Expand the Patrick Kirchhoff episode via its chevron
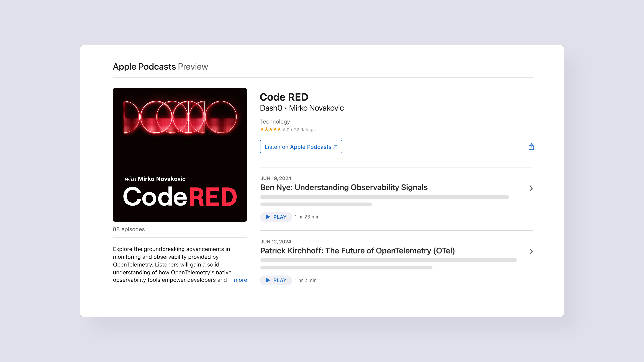This screenshot has width=644, height=362. tap(531, 252)
